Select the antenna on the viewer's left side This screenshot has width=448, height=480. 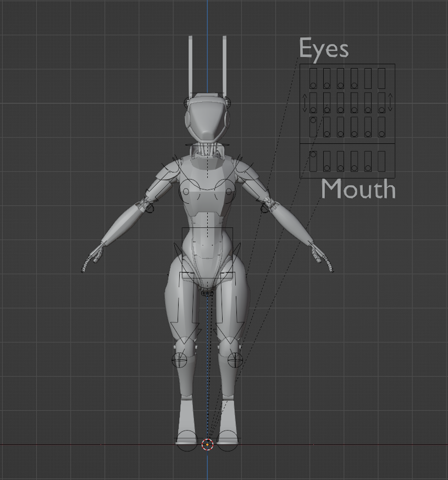coord(191,66)
